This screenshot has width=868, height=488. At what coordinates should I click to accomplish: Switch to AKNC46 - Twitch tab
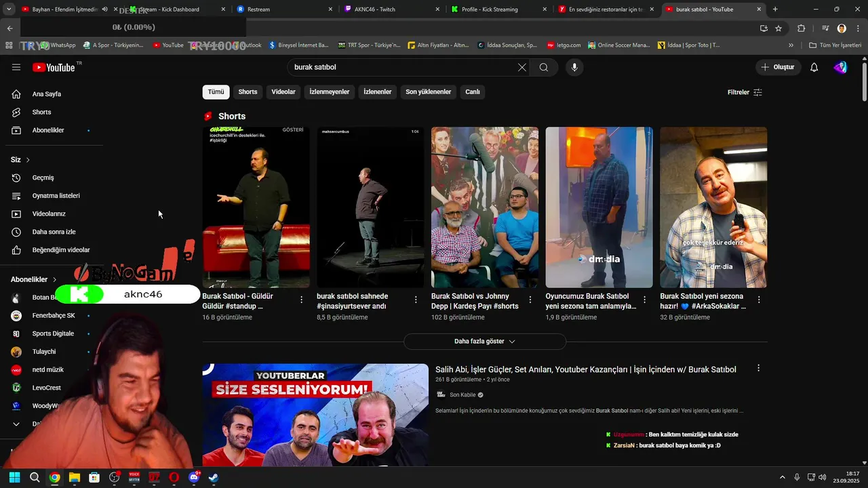pos(391,9)
